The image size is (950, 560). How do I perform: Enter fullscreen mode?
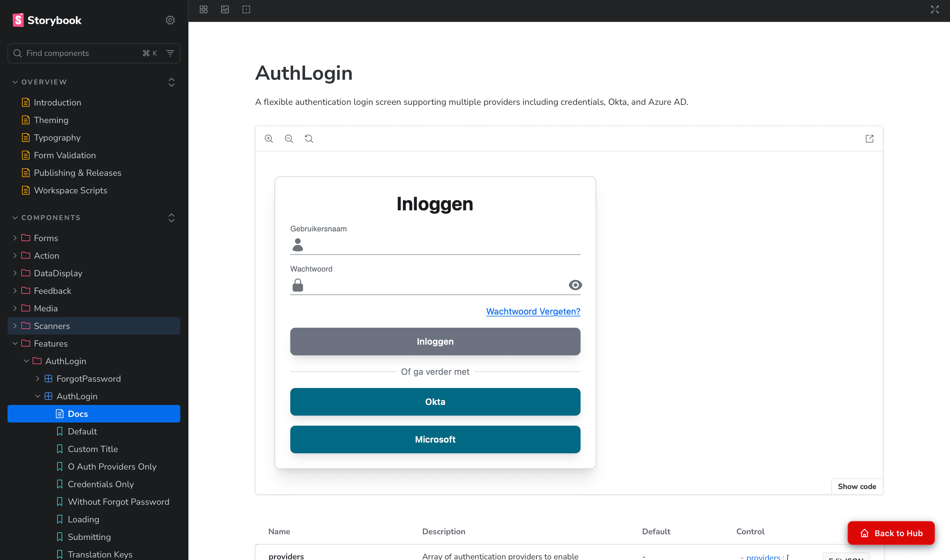(935, 9)
